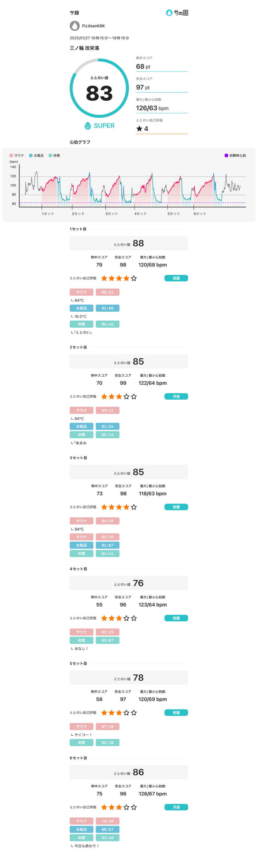Screen dimensions: 258x868
Task: Click the SUPER mascot badge icon
Action: click(88, 126)
